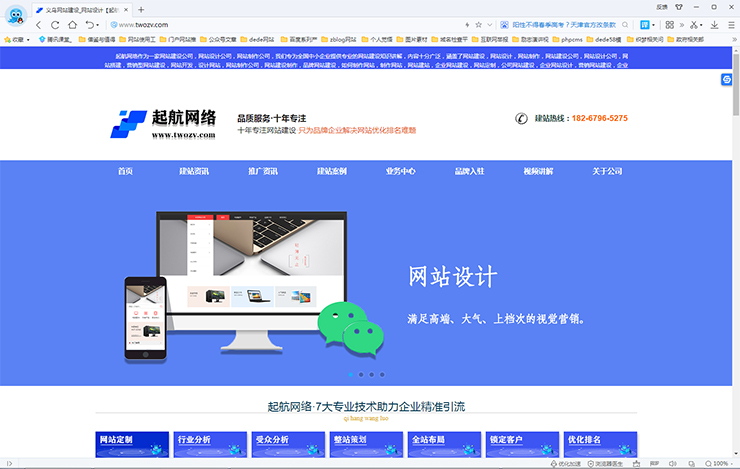Screen dimensions: 740x469
Task: Expand the address bar dropdown chevron
Action: point(490,25)
